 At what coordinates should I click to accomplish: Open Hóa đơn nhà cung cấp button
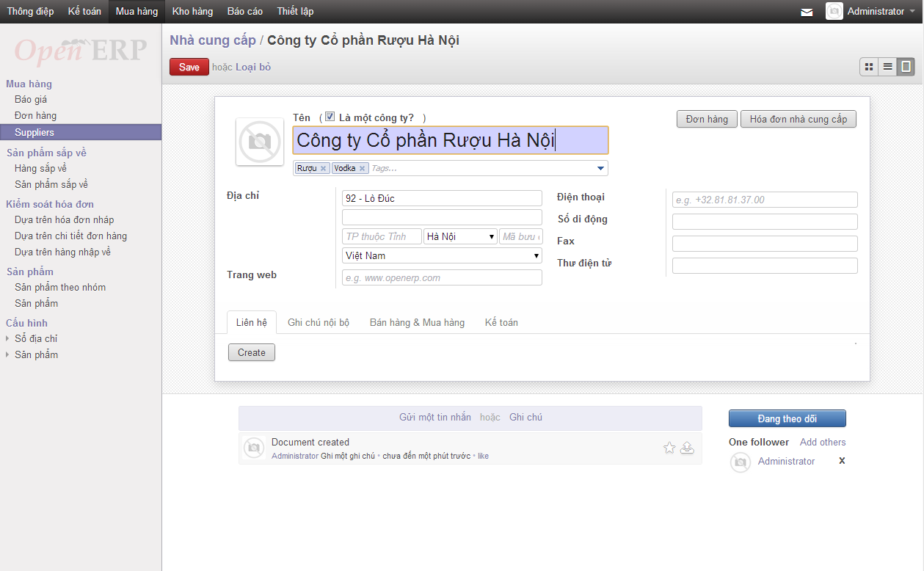pyautogui.click(x=799, y=119)
